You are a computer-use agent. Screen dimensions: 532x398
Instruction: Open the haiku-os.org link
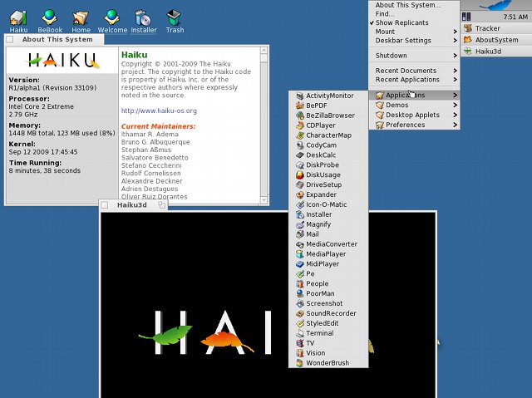click(x=159, y=111)
